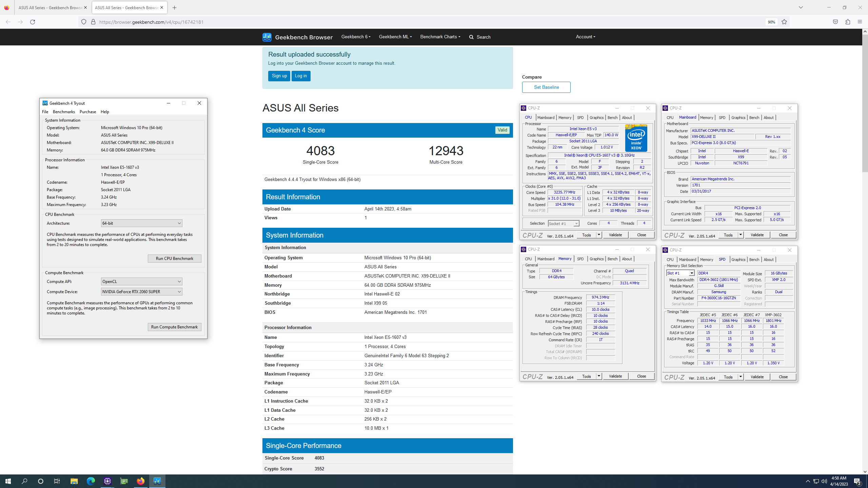Screen dimensions: 868x488
Task: Switch to Geekbench 4 in the taskbar
Action: pos(157,481)
